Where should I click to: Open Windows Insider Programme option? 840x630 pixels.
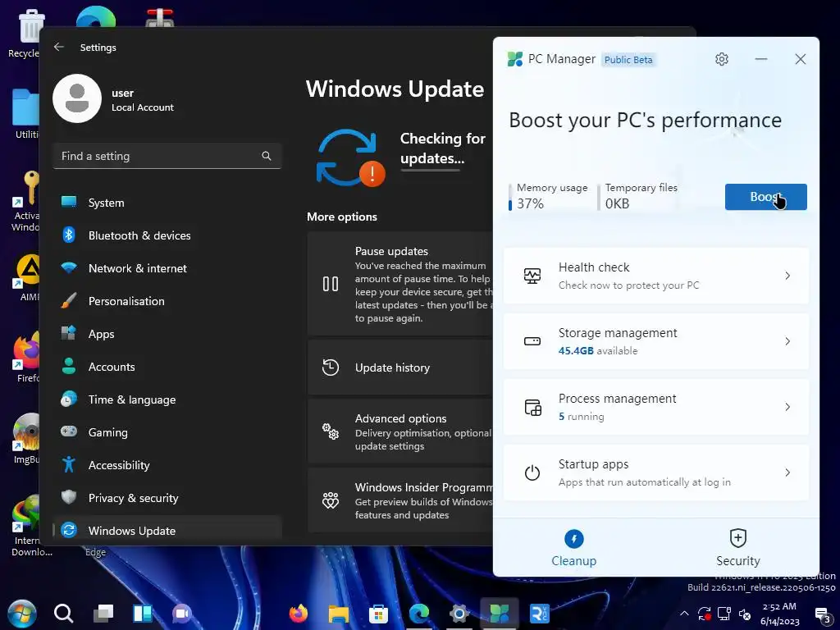coord(400,500)
